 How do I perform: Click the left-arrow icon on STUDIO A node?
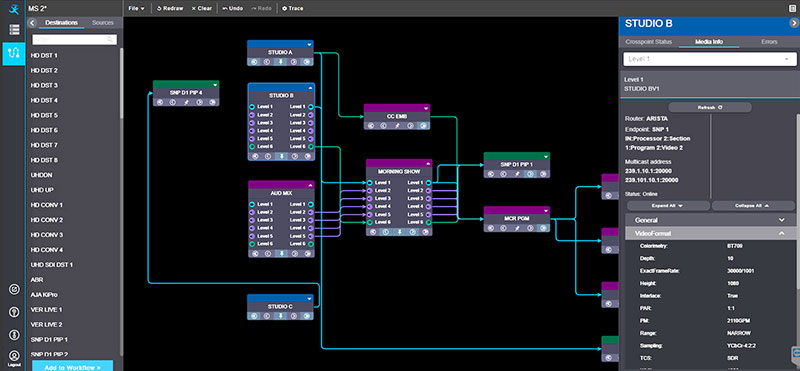point(254,62)
